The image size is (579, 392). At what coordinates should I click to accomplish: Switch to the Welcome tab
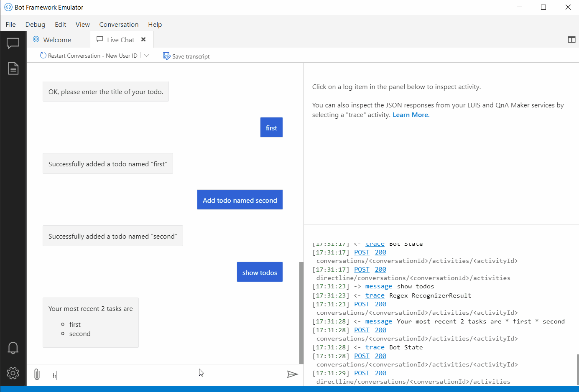(58, 40)
